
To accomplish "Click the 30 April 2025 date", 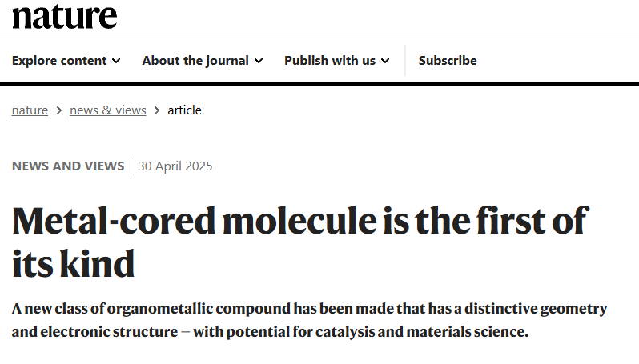I will pos(175,166).
